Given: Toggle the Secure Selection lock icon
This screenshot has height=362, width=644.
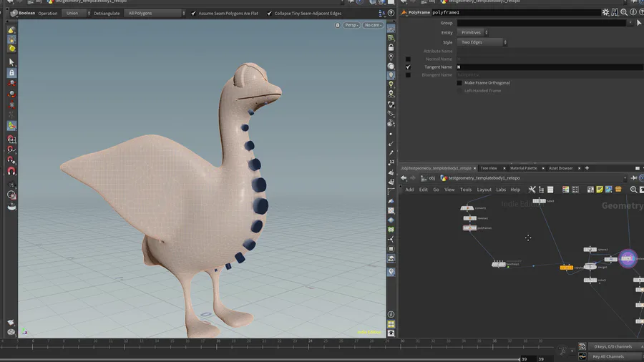Looking at the screenshot, I should pos(11,73).
